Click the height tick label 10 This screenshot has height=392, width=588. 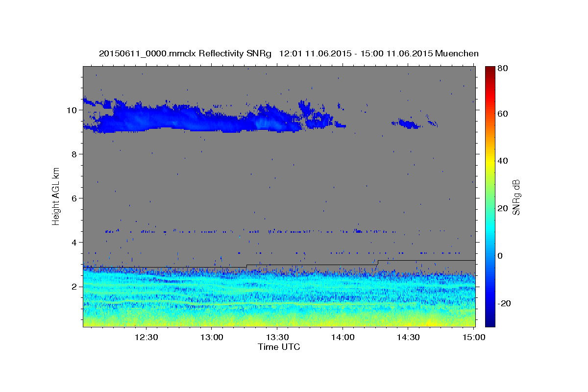pyautogui.click(x=73, y=110)
